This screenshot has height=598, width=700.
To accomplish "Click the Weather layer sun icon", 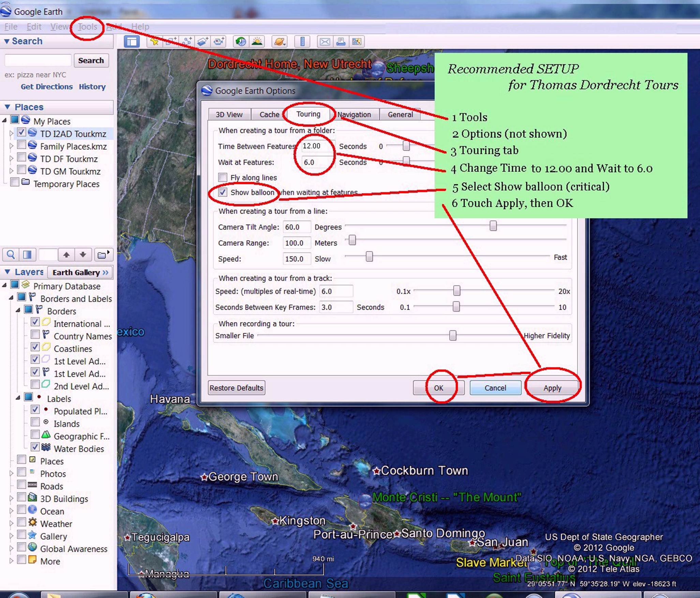I will pyautogui.click(x=32, y=523).
